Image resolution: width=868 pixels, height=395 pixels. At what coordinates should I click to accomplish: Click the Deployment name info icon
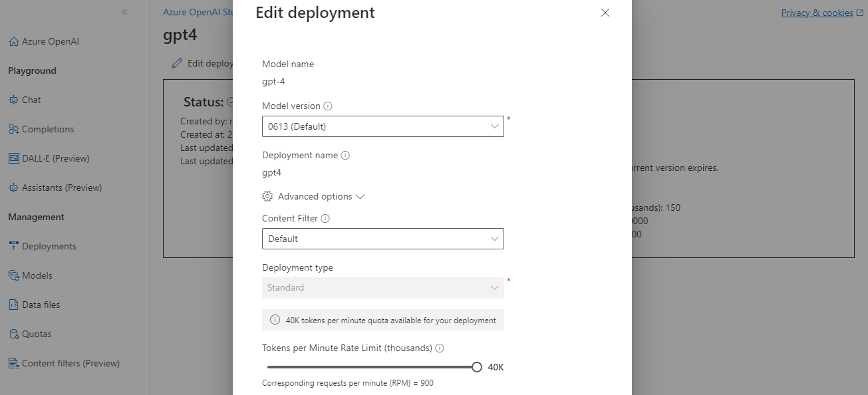345,155
